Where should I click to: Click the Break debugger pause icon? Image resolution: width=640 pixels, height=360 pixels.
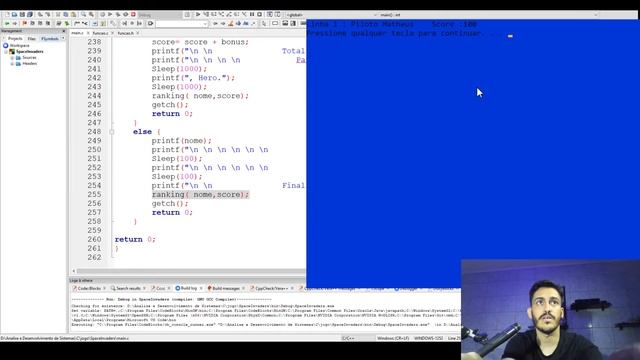click(x=252, y=14)
